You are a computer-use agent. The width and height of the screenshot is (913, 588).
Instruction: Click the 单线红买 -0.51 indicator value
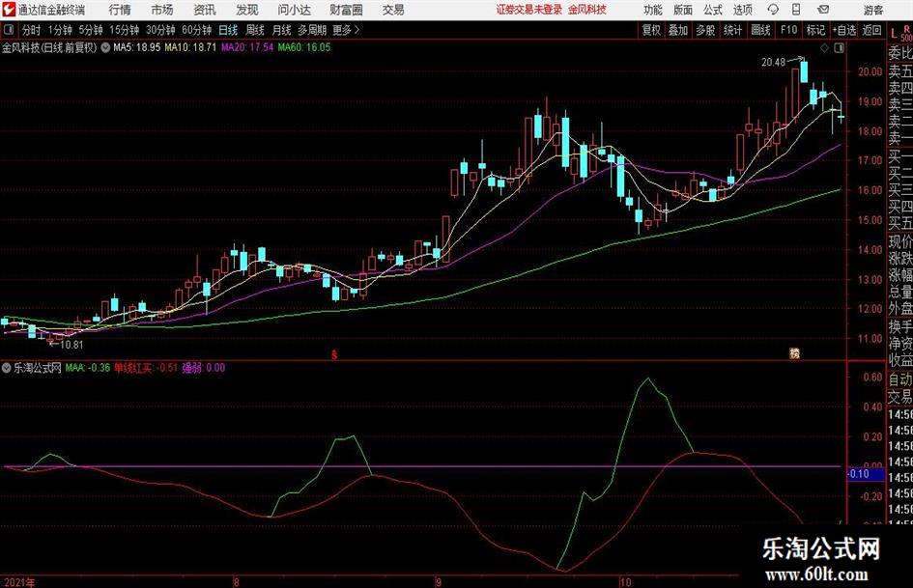pos(146,368)
